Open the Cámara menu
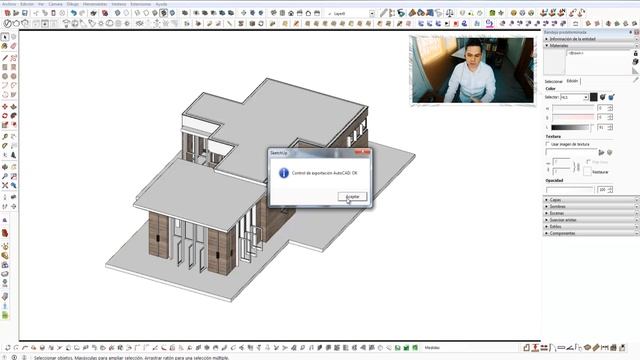 (55, 4)
